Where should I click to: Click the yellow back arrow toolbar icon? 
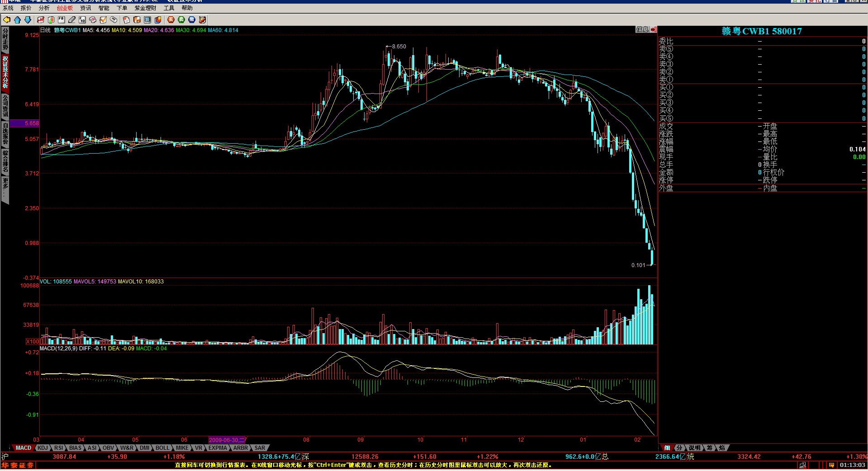pyautogui.click(x=7, y=20)
